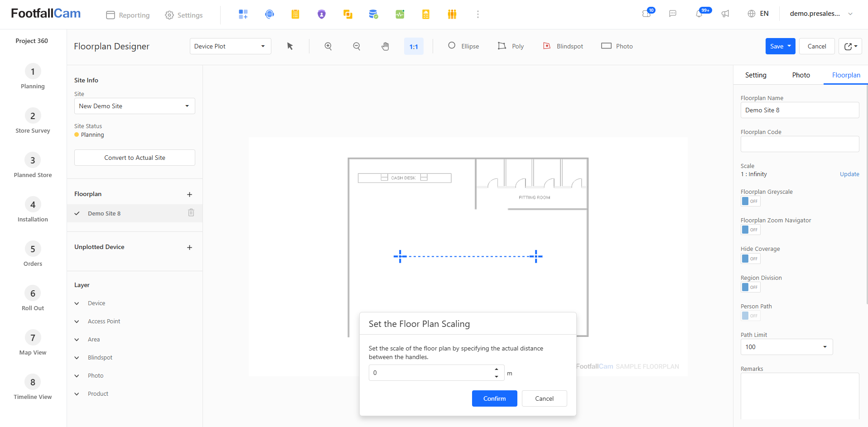Expand the Photo layer

[x=77, y=376]
